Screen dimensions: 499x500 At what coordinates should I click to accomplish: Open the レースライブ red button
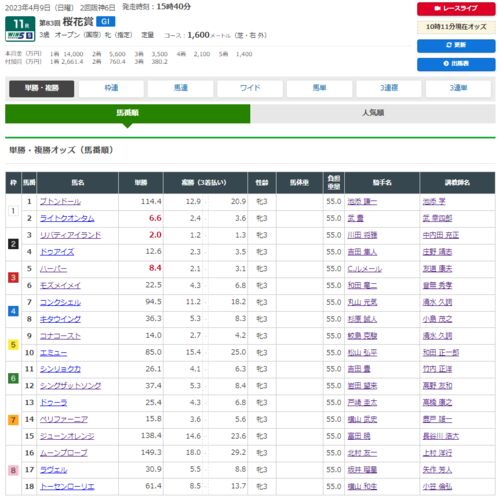[x=456, y=9]
